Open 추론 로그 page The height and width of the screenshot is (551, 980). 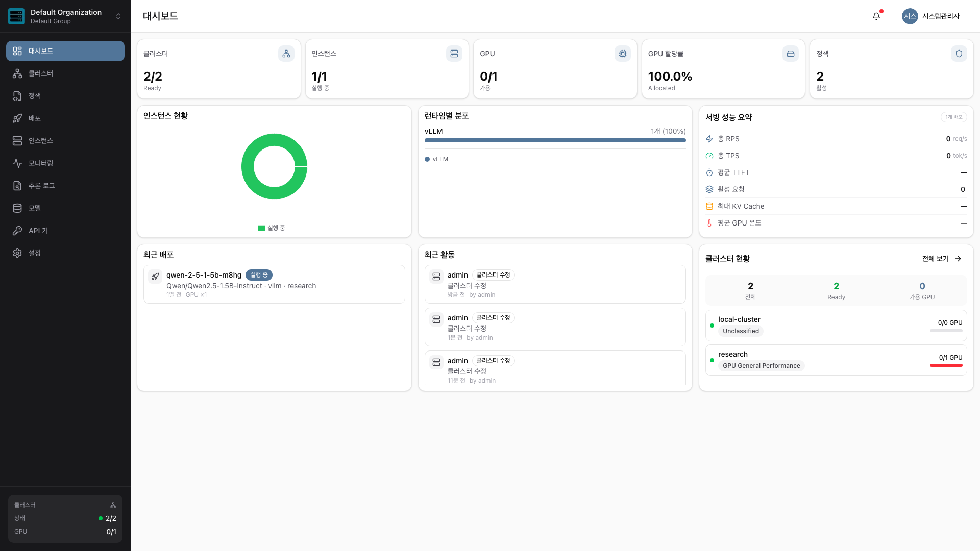[65, 186]
